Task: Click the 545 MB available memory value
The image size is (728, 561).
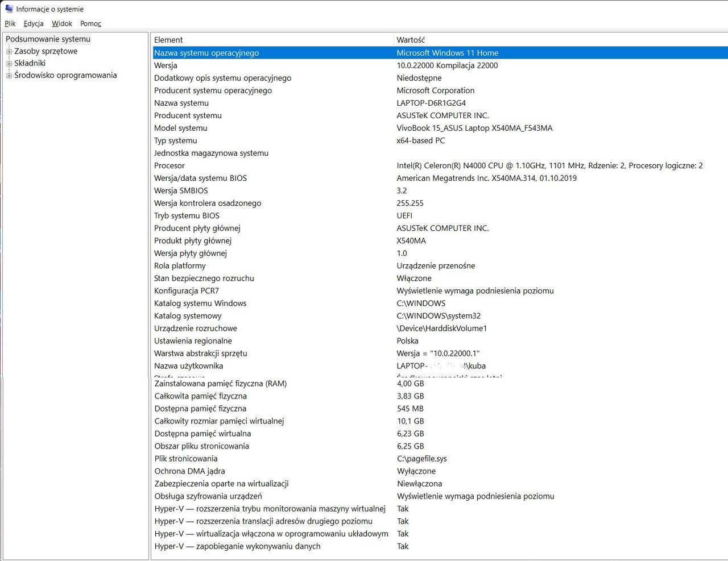Action: [x=410, y=409]
